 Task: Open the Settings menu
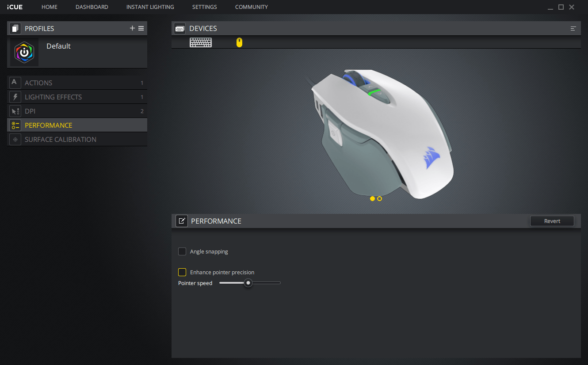(x=204, y=7)
